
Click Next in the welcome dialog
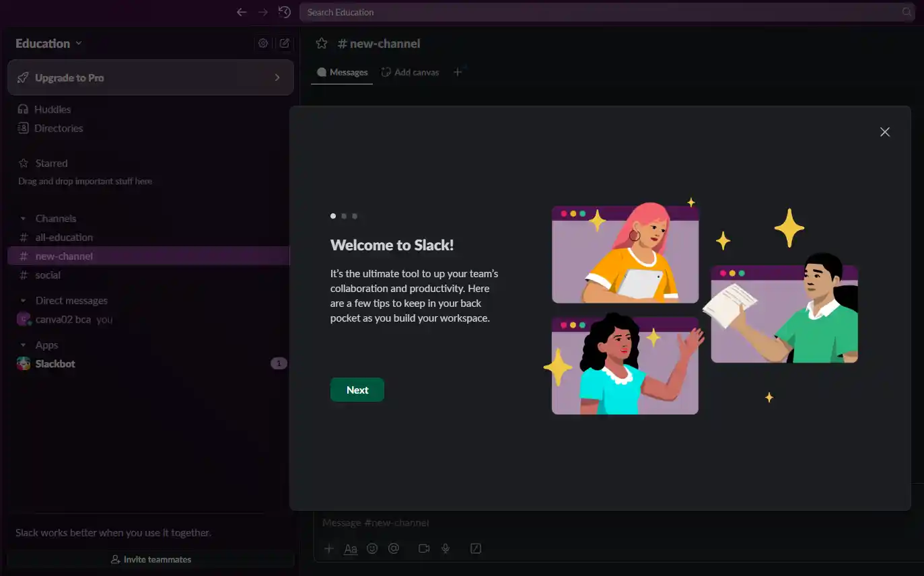click(357, 390)
